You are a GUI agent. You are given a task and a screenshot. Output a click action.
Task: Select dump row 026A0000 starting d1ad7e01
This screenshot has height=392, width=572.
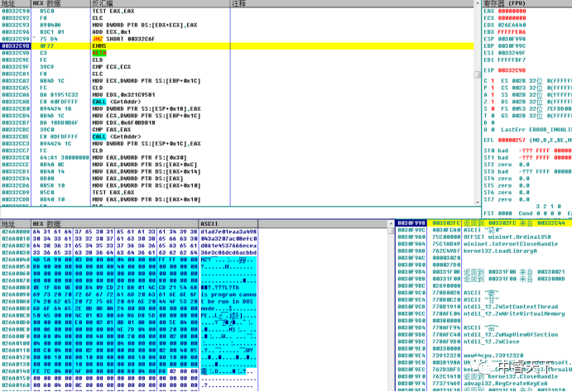coord(129,232)
